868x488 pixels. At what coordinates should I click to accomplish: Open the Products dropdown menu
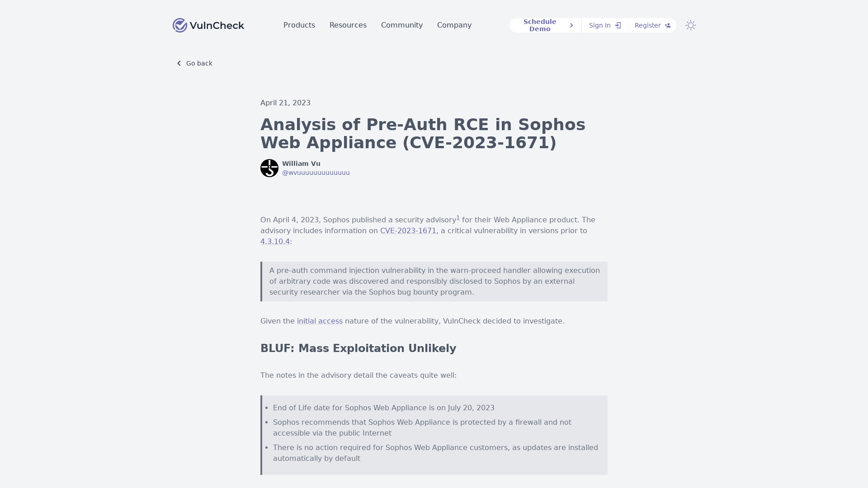tap(299, 25)
